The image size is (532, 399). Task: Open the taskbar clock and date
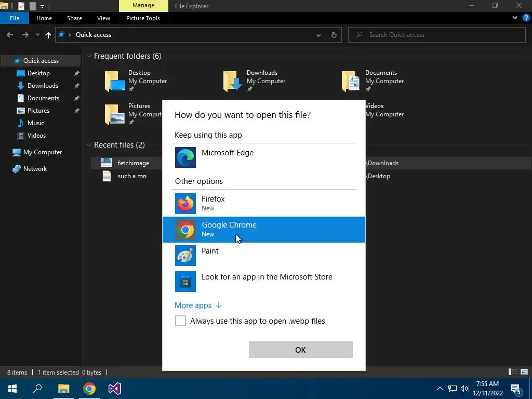487,389
